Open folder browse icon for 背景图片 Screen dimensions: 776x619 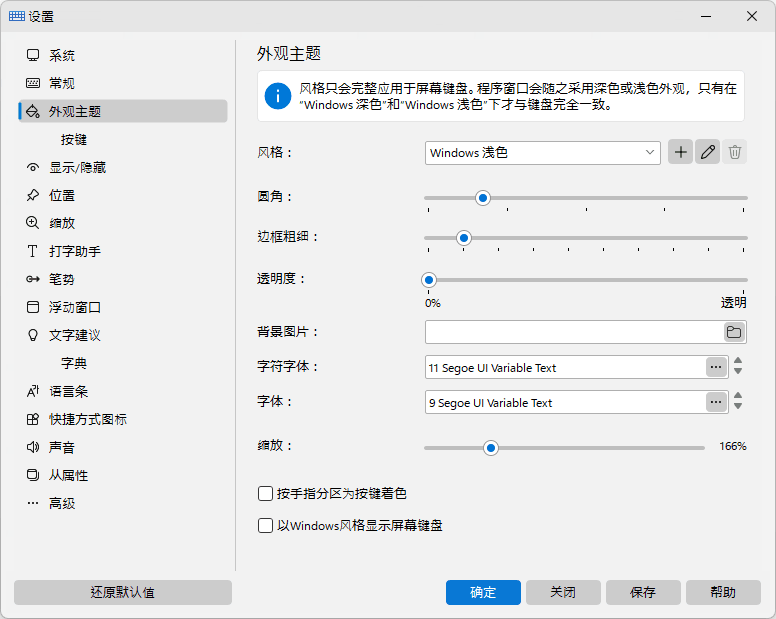(734, 332)
